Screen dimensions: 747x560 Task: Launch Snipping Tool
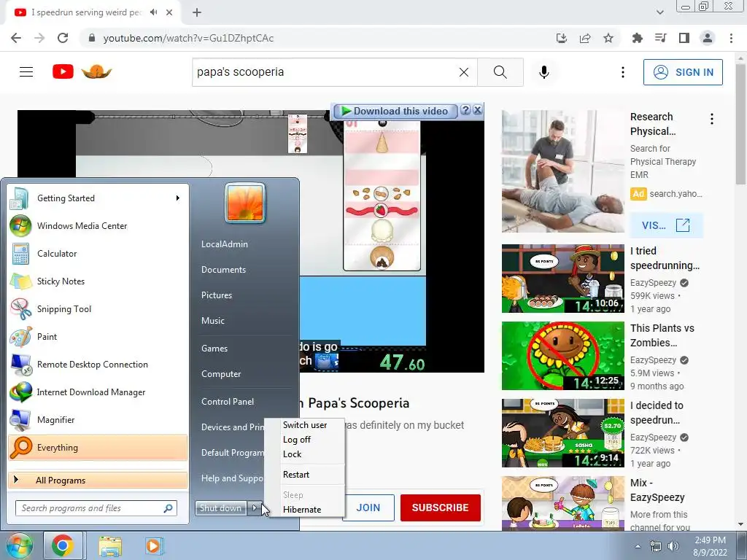98,309
